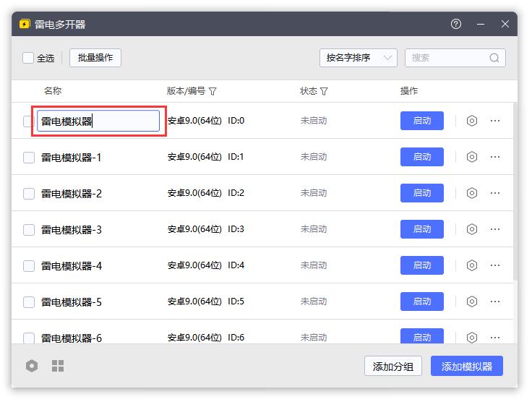Close the 雷电多开器 window
The image size is (532, 402).
(x=505, y=24)
